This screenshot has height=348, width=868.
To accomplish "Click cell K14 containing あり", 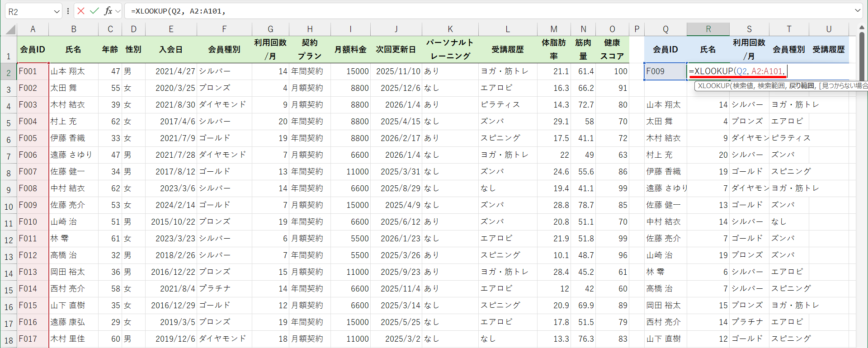I will tap(450, 272).
